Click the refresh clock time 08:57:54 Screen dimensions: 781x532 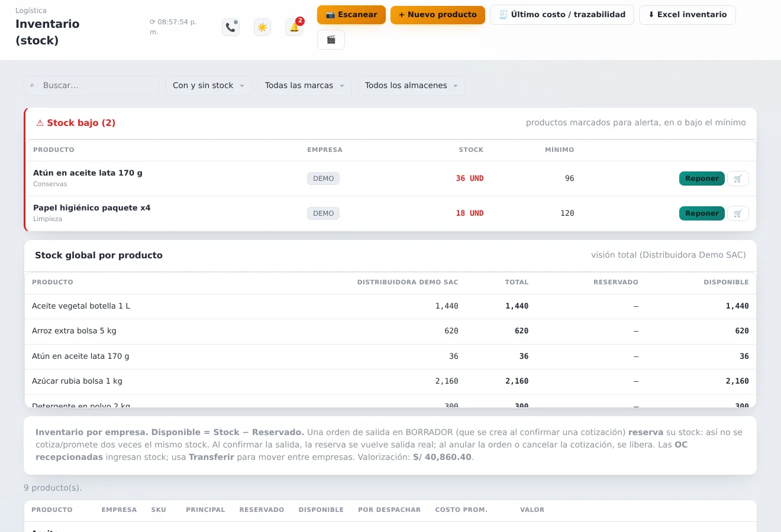[x=173, y=27]
